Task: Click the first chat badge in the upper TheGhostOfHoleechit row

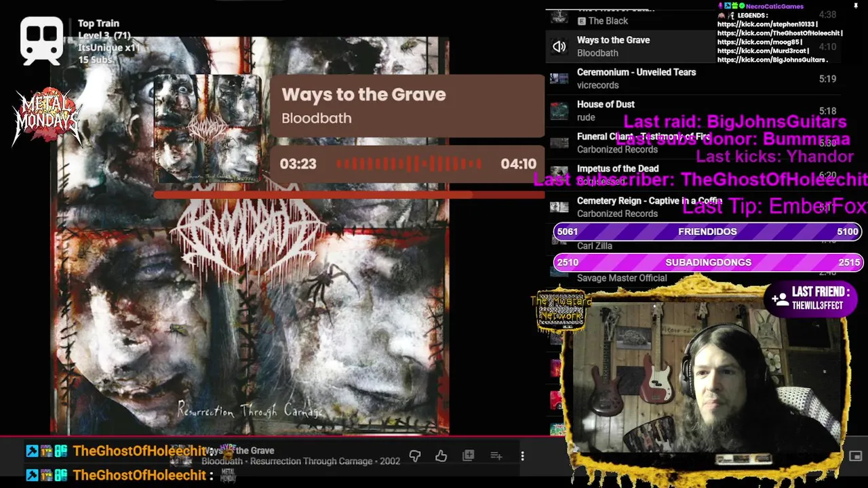Action: [32, 451]
